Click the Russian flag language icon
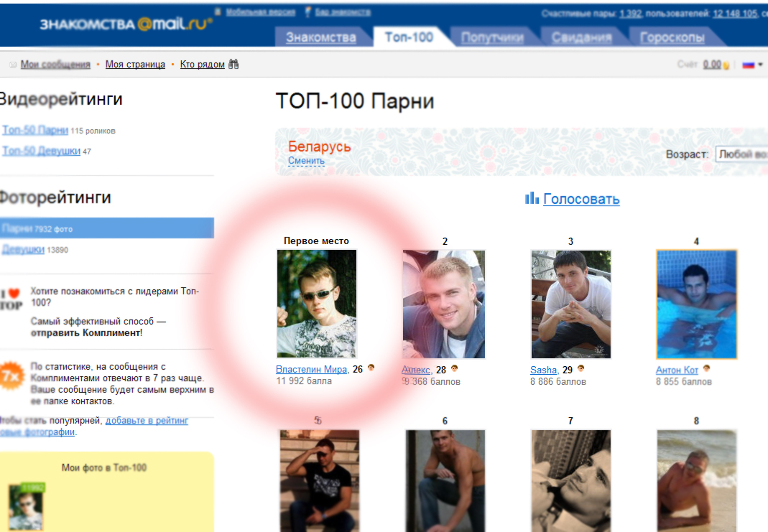The image size is (768, 532). click(x=749, y=65)
